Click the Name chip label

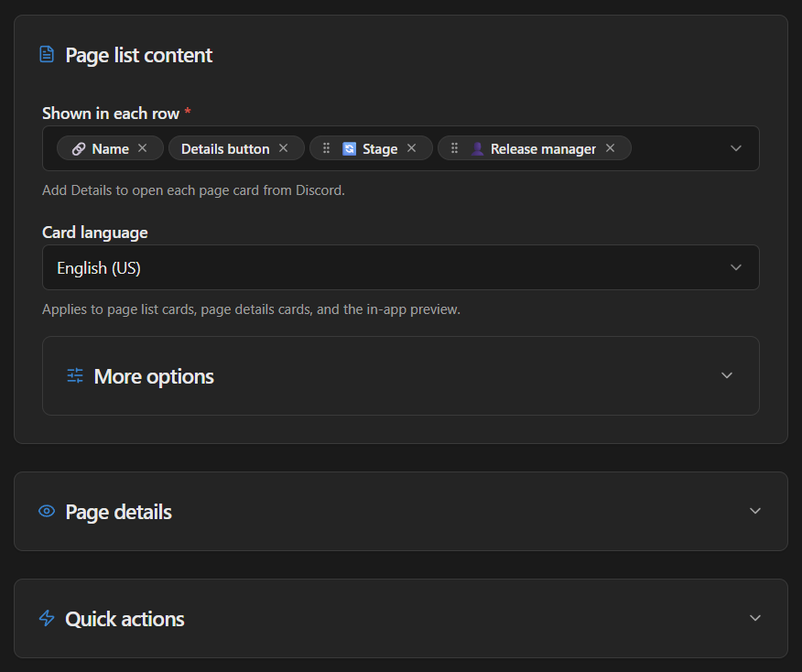pyautogui.click(x=111, y=149)
